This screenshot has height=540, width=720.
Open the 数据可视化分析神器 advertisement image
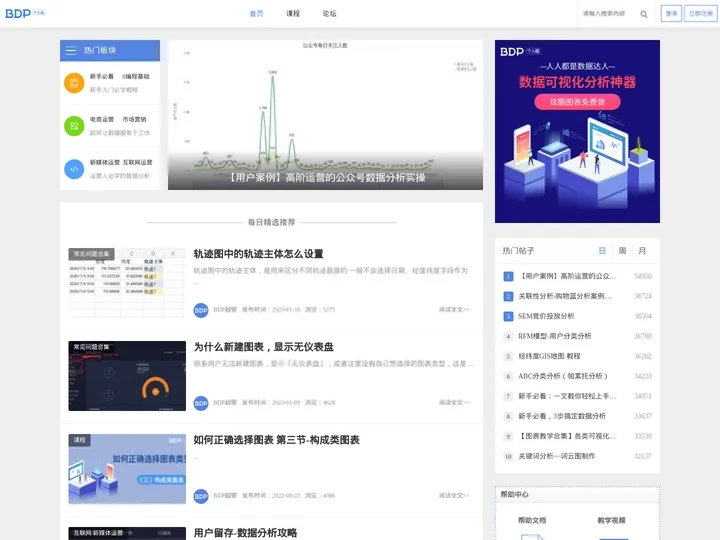click(x=577, y=131)
